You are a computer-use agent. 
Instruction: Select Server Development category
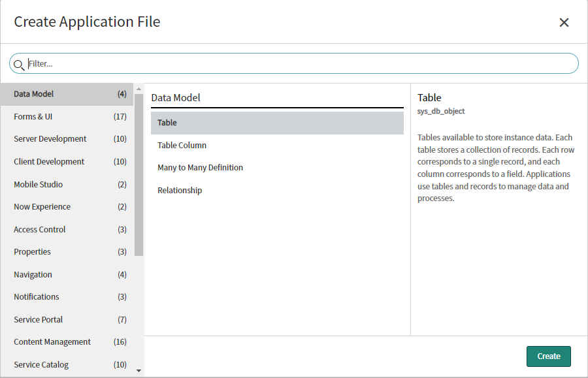[x=67, y=139]
